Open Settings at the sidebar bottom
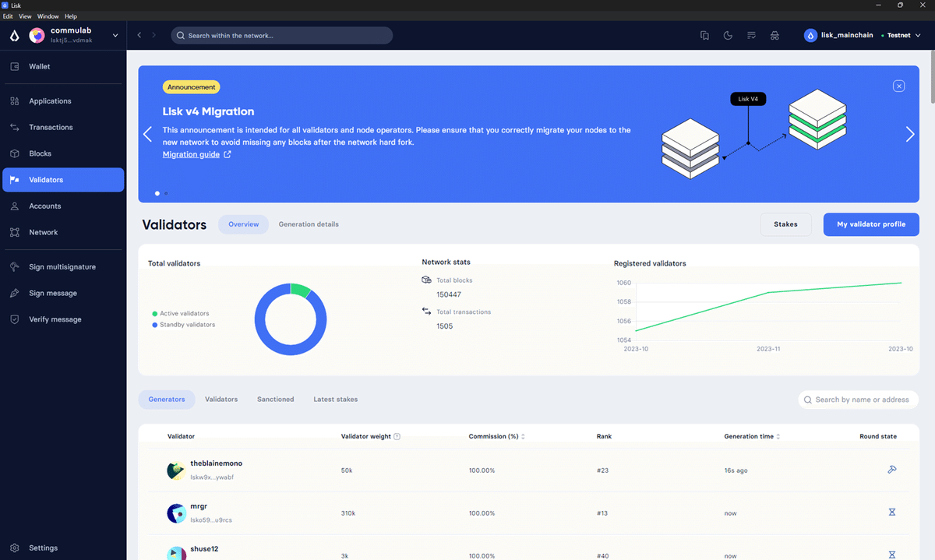Viewport: 935px width, 560px height. click(x=63, y=548)
